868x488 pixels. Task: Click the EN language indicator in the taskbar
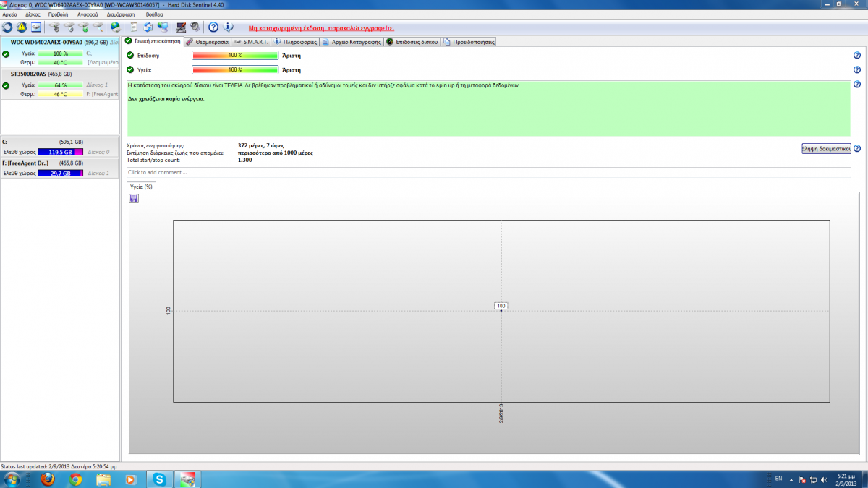coord(778,479)
